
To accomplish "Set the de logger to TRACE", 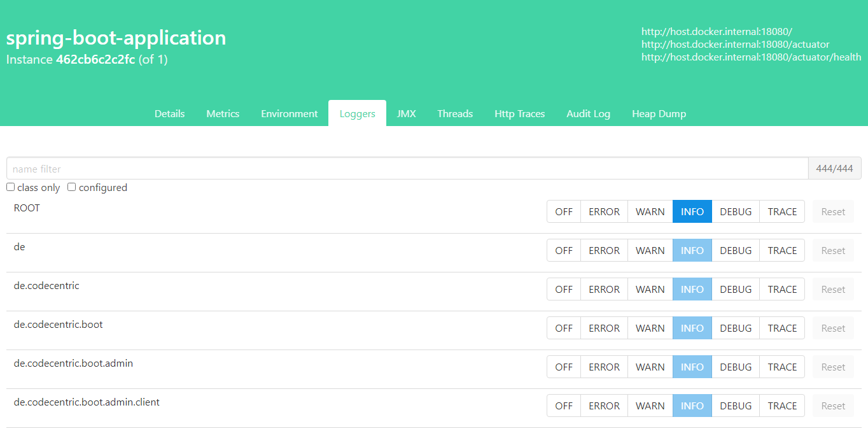I will [782, 250].
